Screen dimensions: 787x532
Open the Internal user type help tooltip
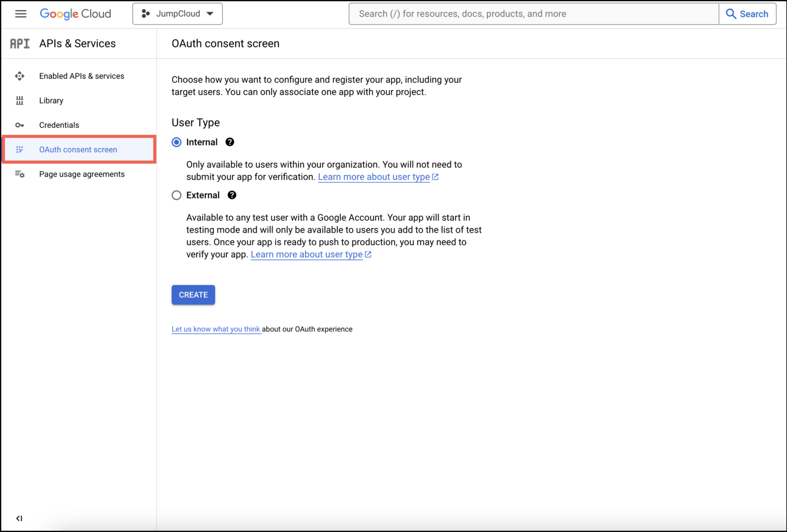click(230, 142)
